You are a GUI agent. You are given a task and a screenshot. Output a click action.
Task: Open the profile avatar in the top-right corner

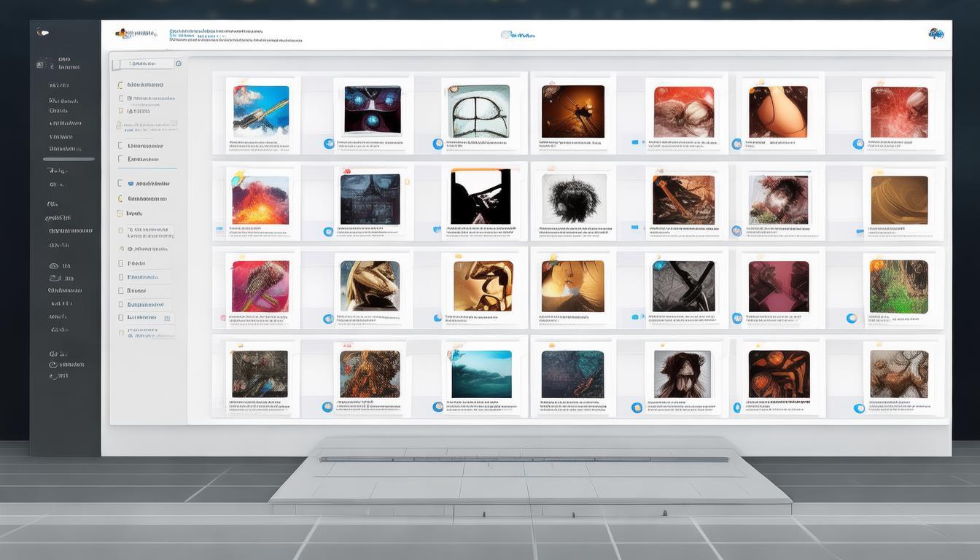[936, 34]
